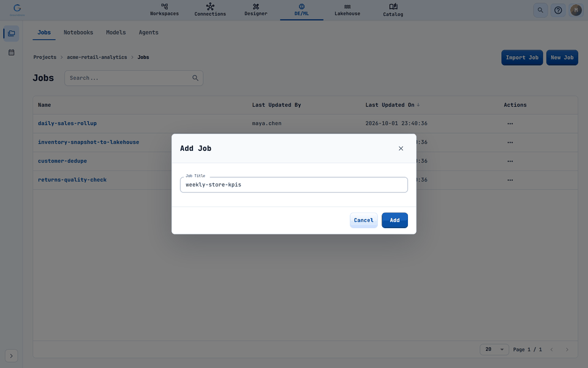Click the Actions column header
Image resolution: width=588 pixels, height=368 pixels.
tap(515, 105)
